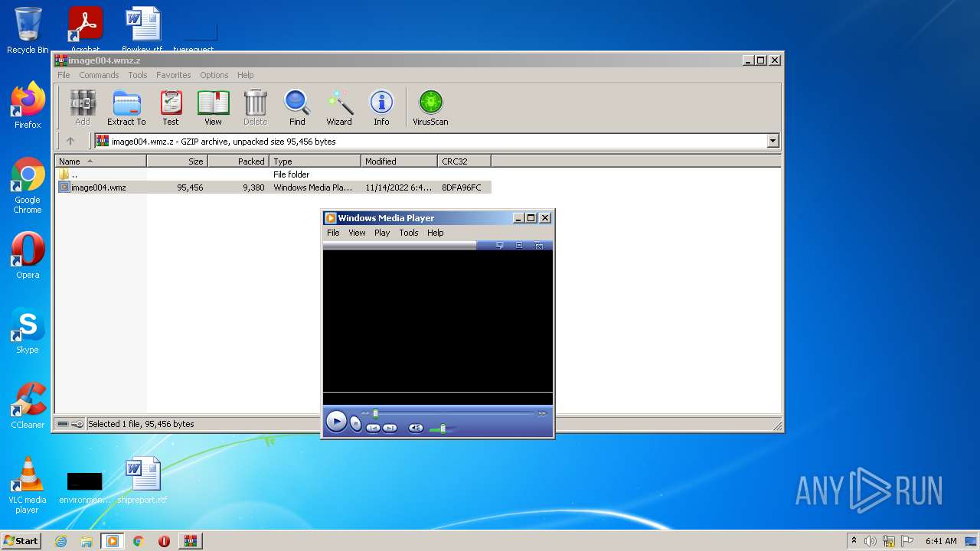Screen dimensions: 980x551
Task: Select the parent '..' folder row
Action: click(x=274, y=174)
